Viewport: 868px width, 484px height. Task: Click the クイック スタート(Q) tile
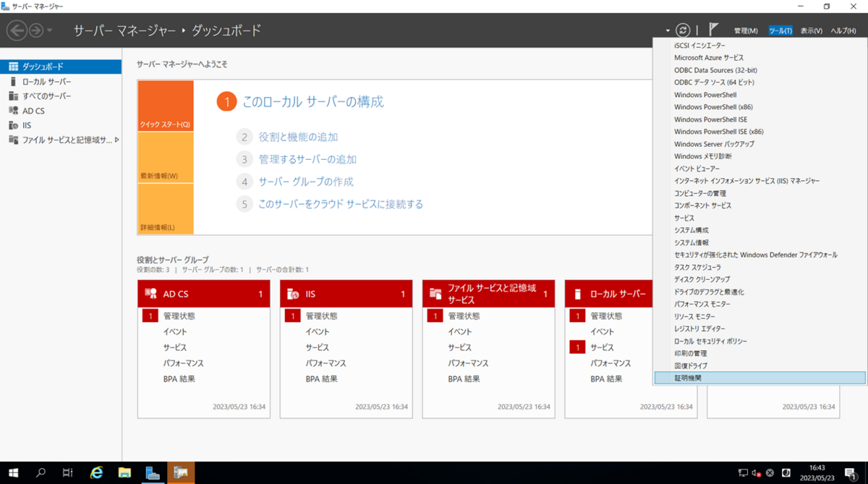click(165, 106)
